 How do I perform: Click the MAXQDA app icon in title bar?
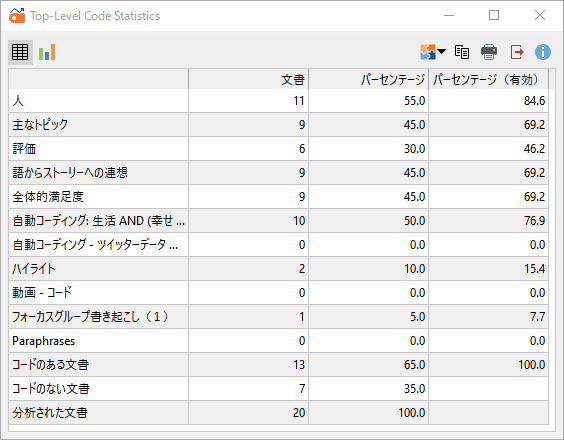17,15
